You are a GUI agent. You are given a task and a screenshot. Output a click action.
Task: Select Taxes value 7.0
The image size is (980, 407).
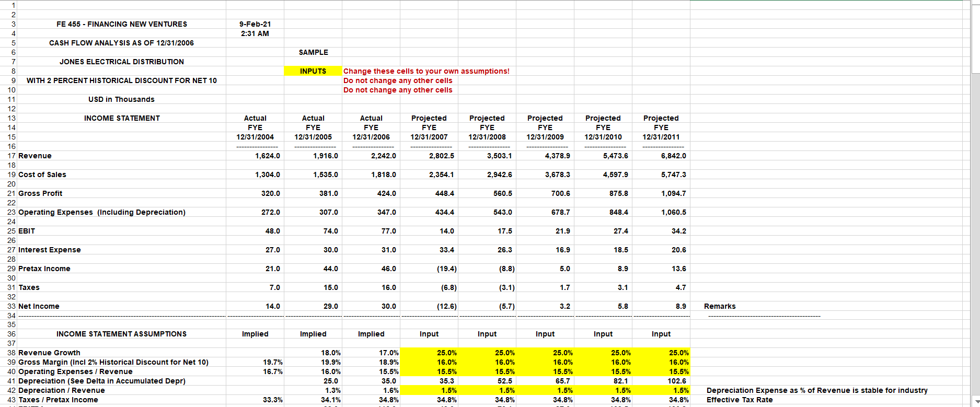tap(275, 287)
